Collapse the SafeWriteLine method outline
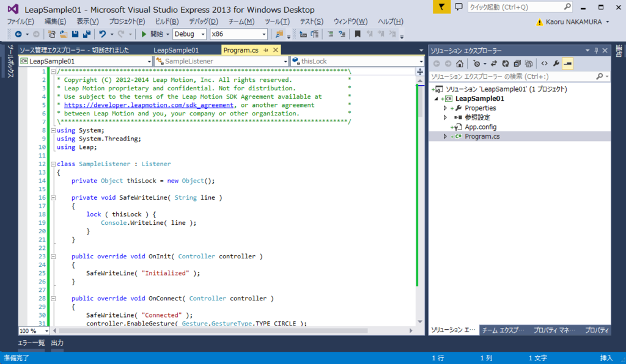626x364 pixels. click(53, 198)
